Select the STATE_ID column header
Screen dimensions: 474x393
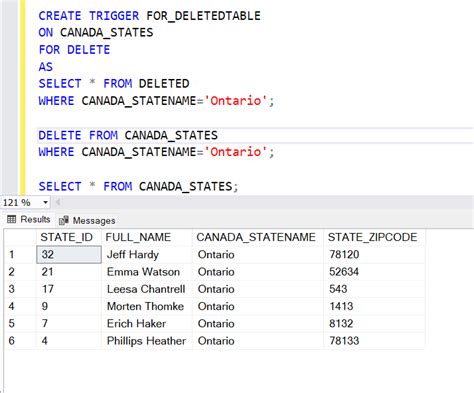pos(68,237)
